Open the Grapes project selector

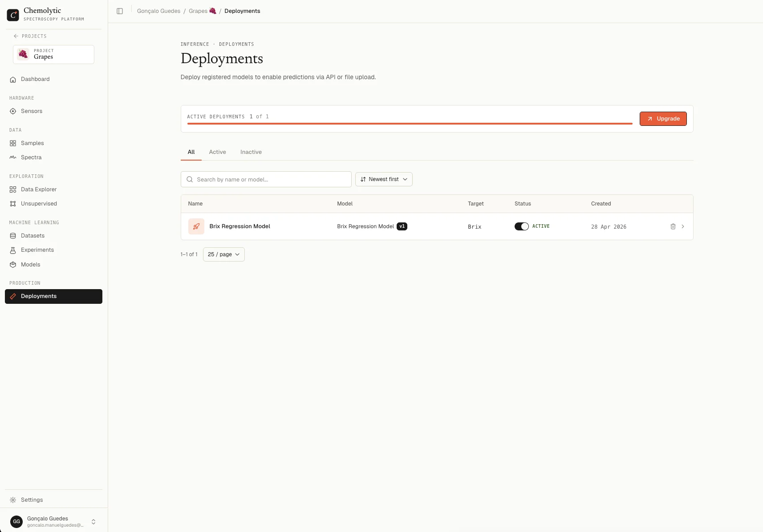click(x=53, y=54)
